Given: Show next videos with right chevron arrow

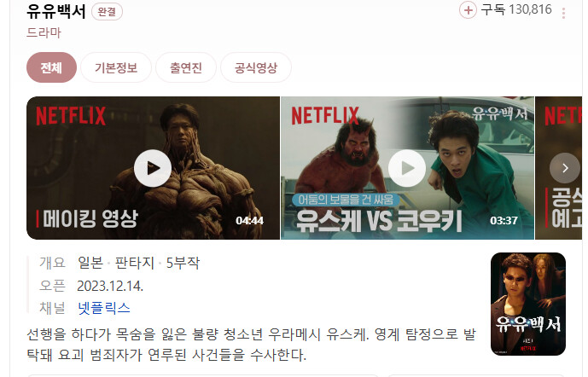Looking at the screenshot, I should coord(565,168).
